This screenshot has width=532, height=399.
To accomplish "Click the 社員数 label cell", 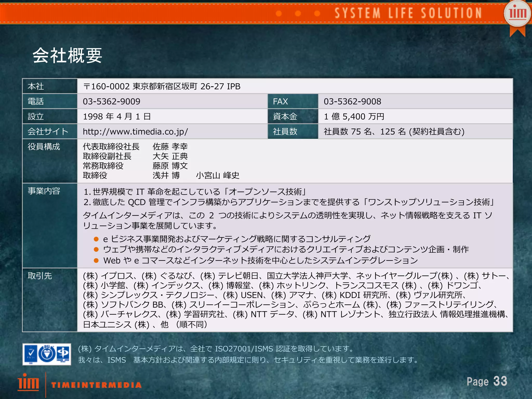I will click(x=293, y=131).
